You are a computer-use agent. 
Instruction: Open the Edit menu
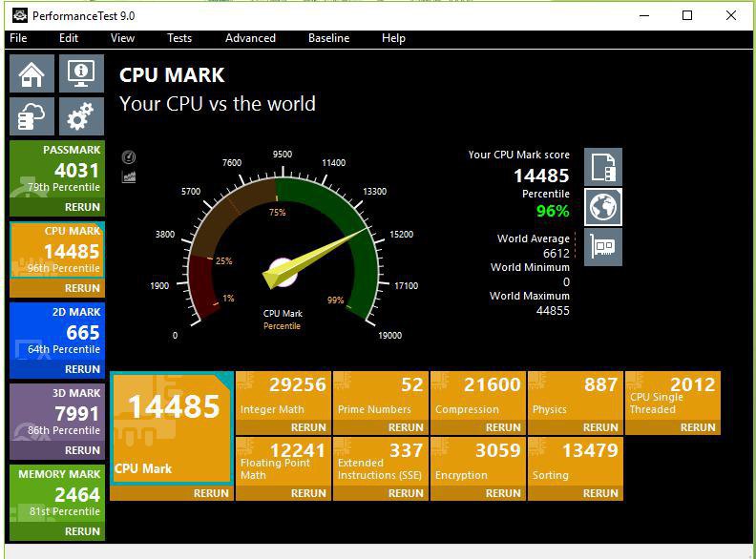69,38
